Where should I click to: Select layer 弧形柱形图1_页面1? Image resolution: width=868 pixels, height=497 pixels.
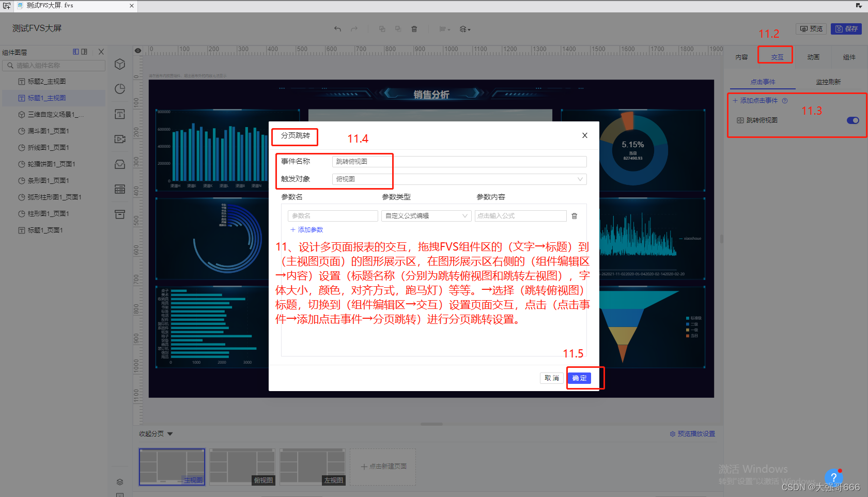coord(54,197)
